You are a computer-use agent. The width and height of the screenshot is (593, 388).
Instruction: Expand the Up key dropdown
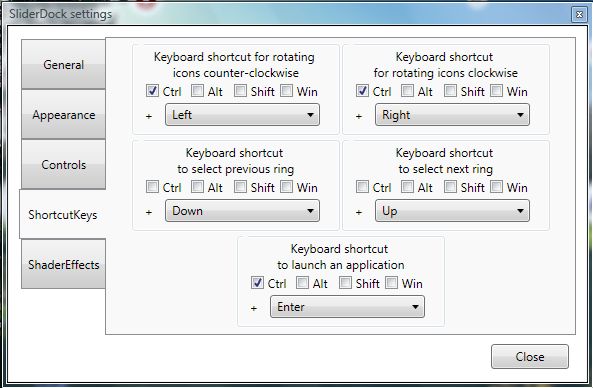coord(452,211)
